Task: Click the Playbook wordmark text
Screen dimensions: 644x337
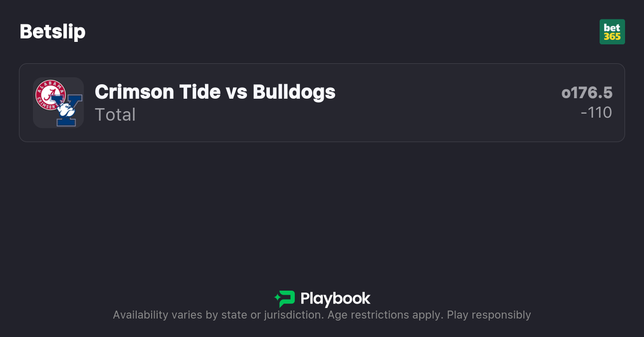Action: 335,299
